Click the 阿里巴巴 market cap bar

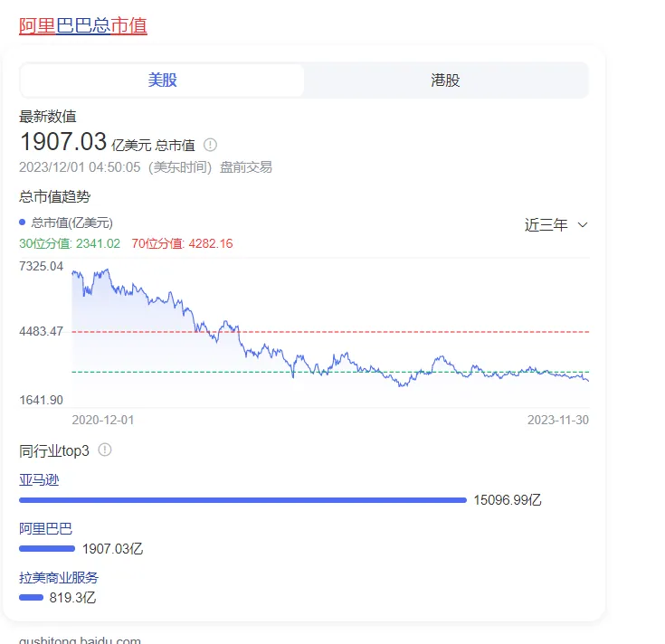coord(47,548)
